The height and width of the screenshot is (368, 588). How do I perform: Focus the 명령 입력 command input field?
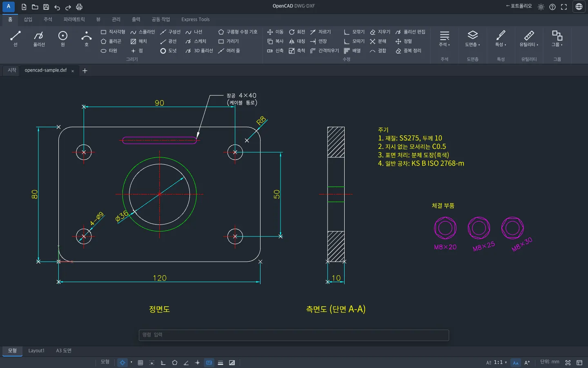[x=294, y=335]
